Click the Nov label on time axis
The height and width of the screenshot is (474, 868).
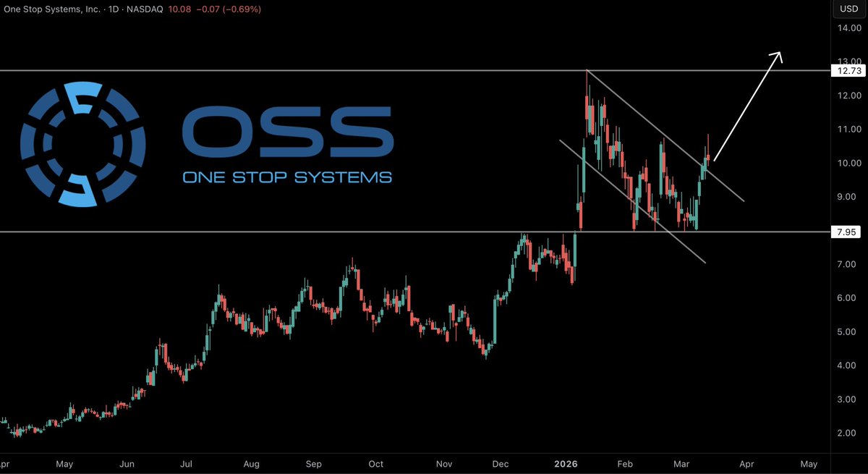(446, 464)
